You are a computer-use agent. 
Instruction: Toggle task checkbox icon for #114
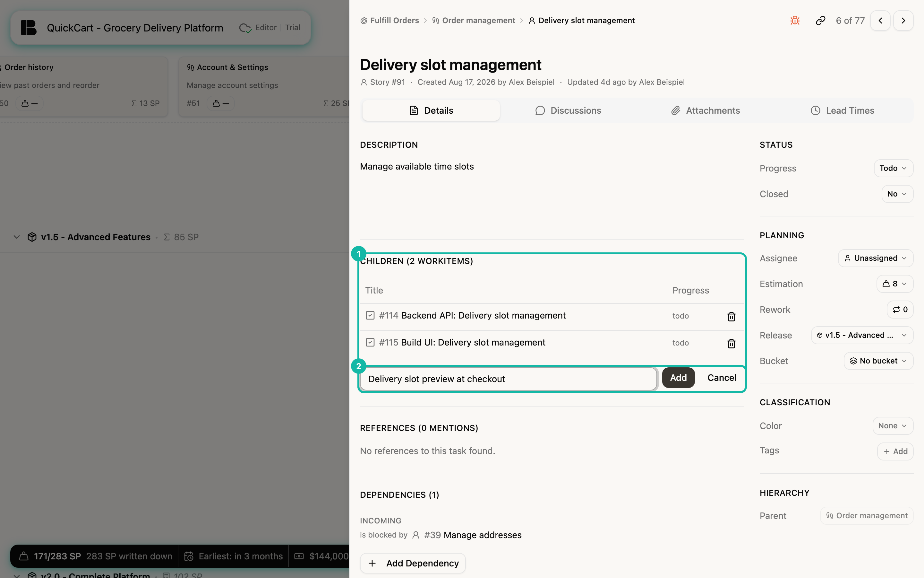370,315
